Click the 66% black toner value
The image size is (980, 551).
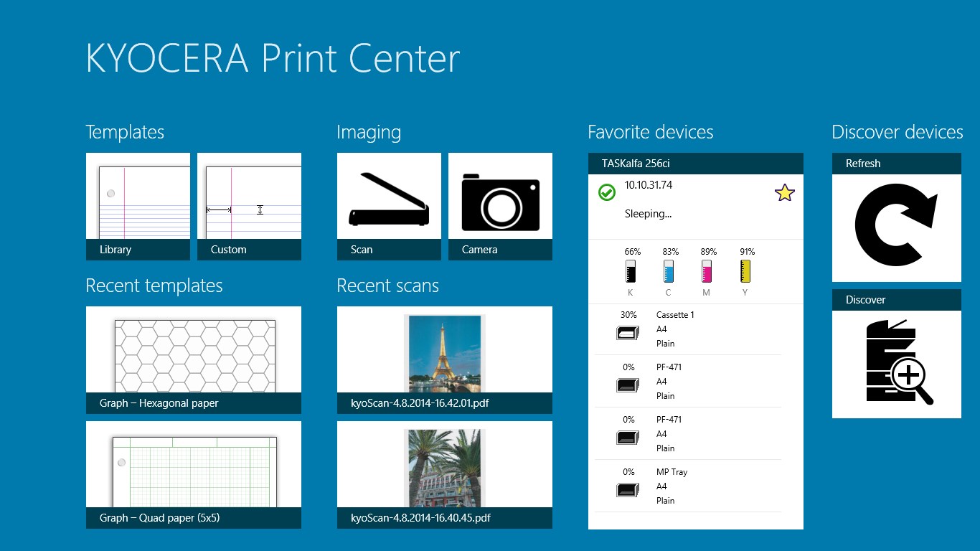click(632, 252)
